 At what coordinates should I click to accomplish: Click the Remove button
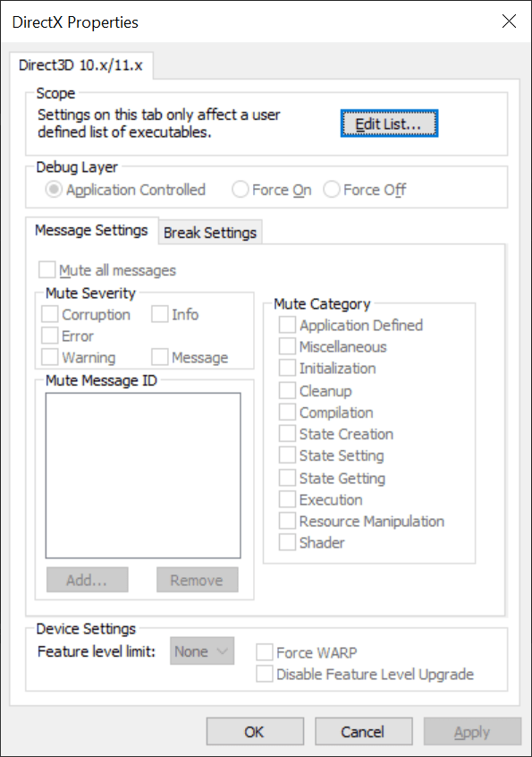pyautogui.click(x=198, y=580)
